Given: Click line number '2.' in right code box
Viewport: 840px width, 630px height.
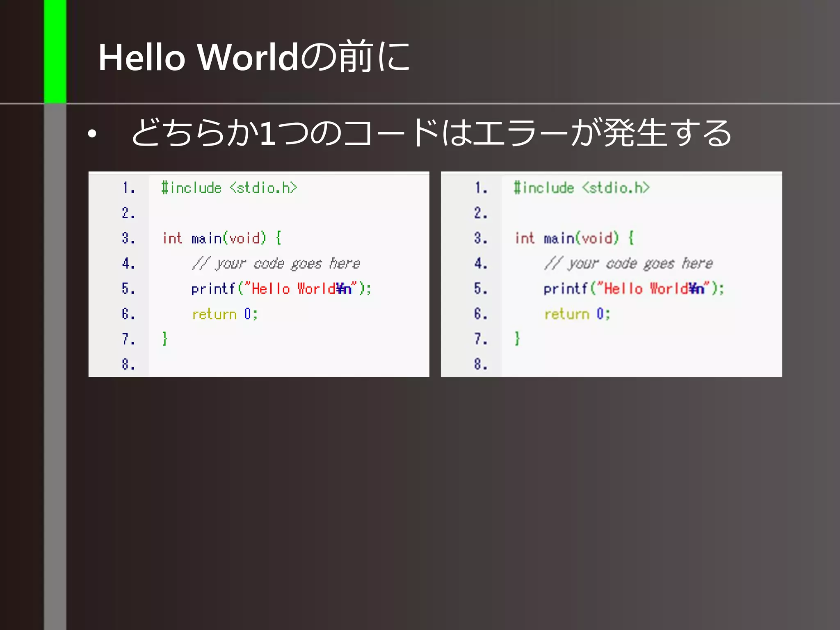Looking at the screenshot, I should click(x=481, y=213).
